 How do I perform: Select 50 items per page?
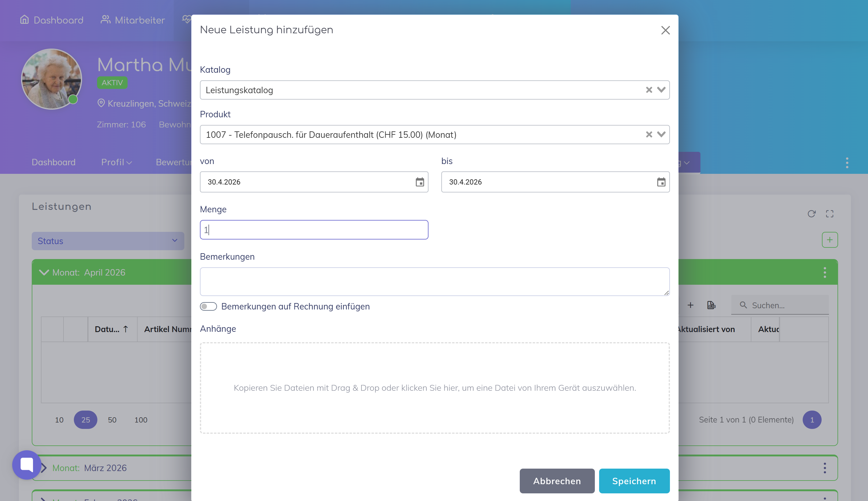112,419
